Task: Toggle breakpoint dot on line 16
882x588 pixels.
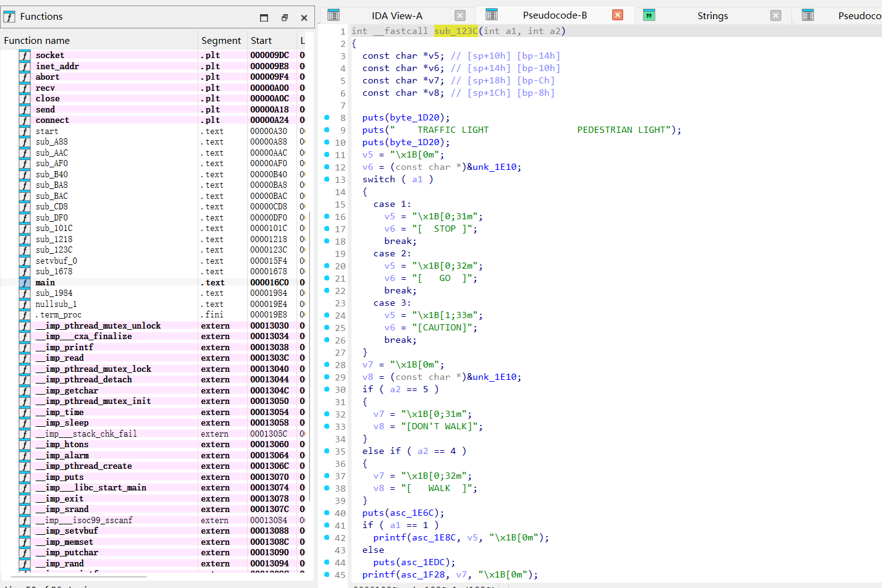Action: tap(327, 216)
